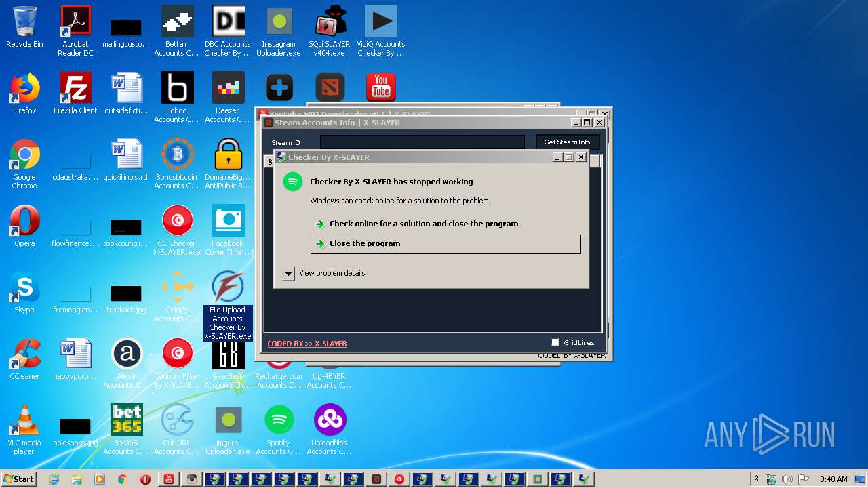868x488 pixels.
Task: Select Deezer Accounts Checker icon
Action: coord(228,97)
